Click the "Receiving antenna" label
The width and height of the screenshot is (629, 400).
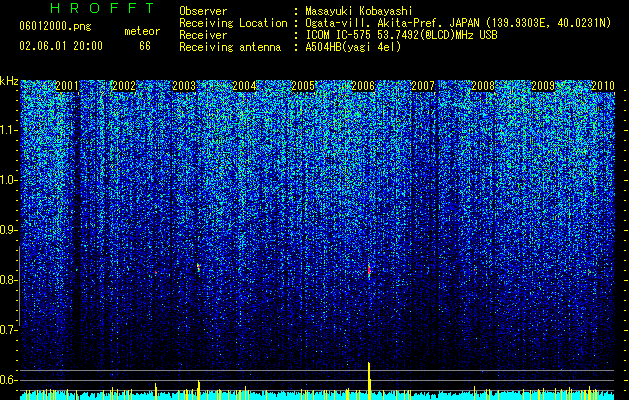point(230,47)
